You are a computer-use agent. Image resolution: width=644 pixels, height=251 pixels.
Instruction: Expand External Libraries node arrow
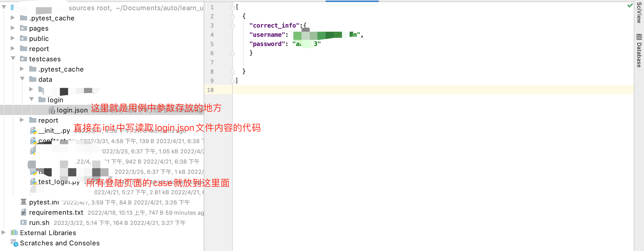[4, 233]
